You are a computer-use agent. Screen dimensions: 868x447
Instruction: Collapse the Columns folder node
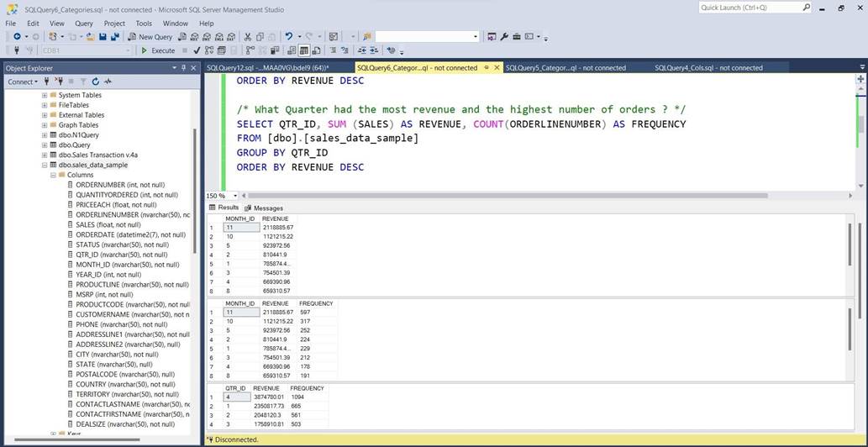coord(53,175)
